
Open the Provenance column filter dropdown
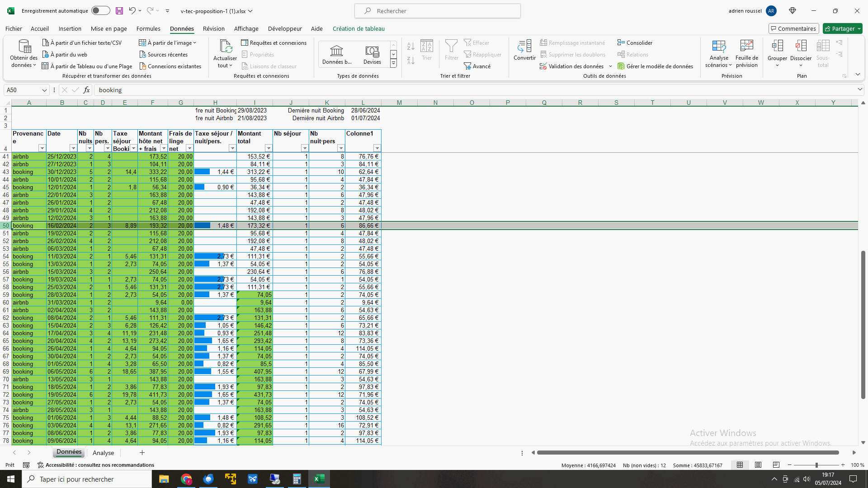click(x=42, y=148)
